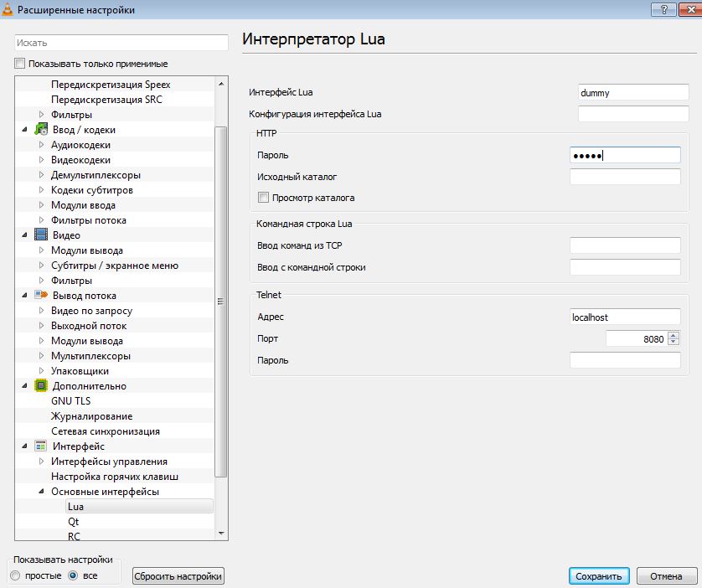Decrease the Порт value with down arrow
Viewport: 702px width, 588px height.
[x=674, y=342]
